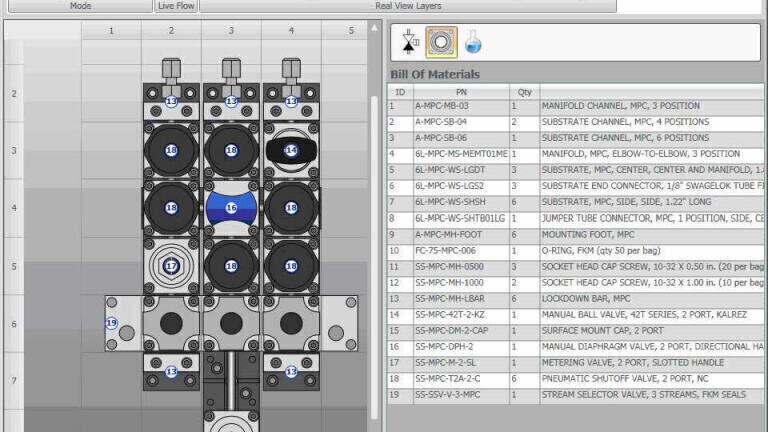768x432 pixels.
Task: Click the stream selector valve label 19
Action: [x=112, y=323]
